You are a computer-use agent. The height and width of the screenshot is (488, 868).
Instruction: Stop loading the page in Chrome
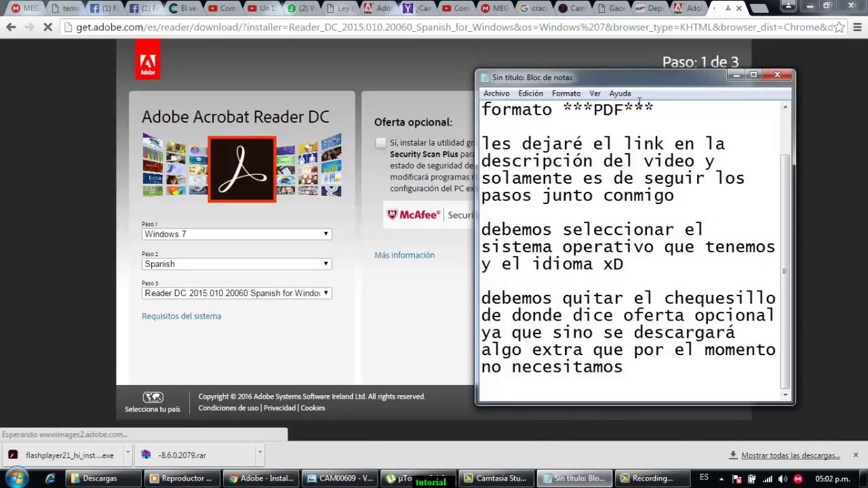[48, 27]
